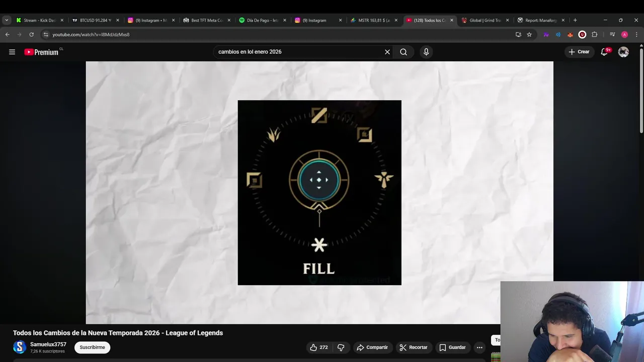Open browser media controls icon

point(612,35)
